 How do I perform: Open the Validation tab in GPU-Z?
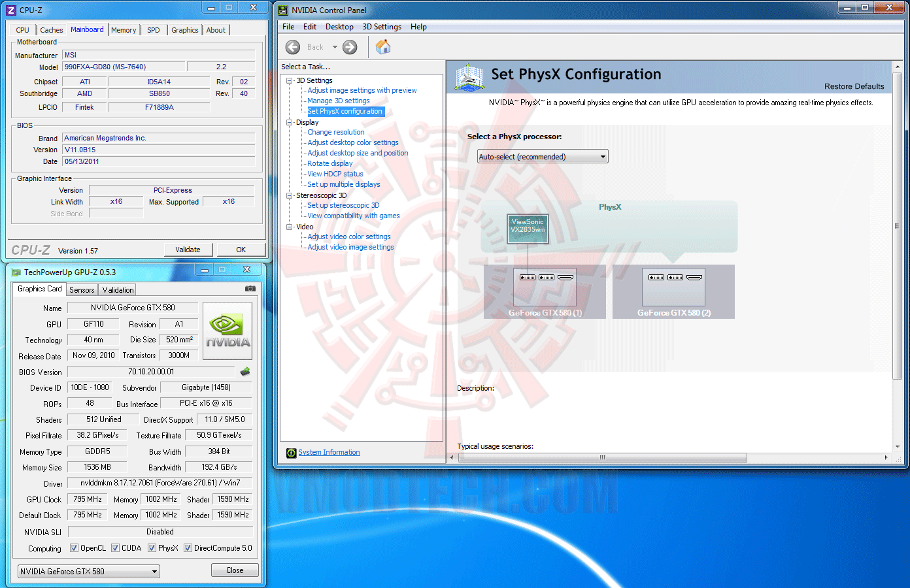118,290
